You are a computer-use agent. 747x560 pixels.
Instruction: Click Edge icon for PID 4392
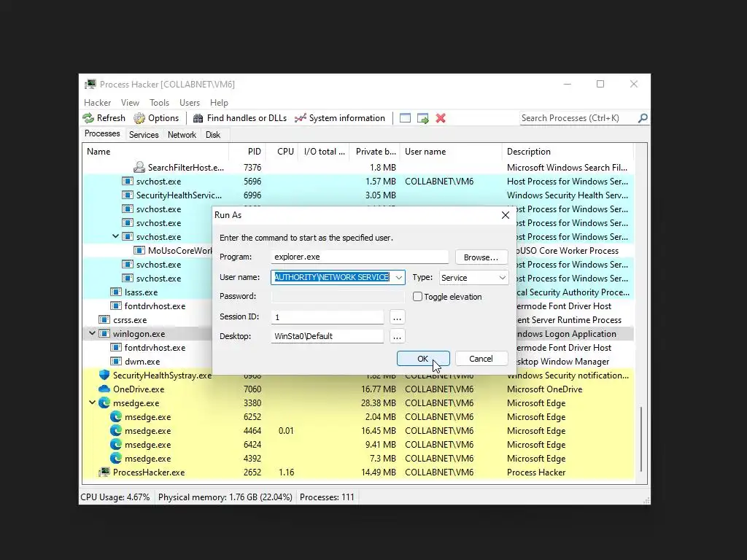point(116,458)
